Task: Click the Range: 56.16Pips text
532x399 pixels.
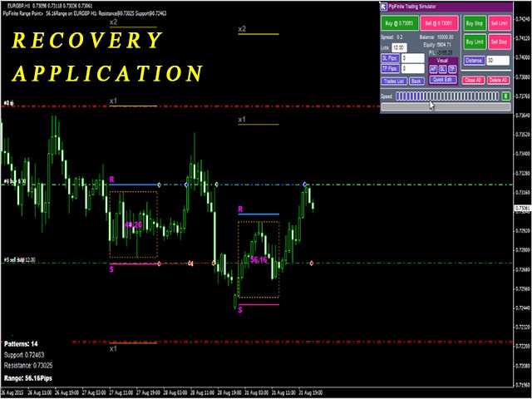Action: coord(28,377)
